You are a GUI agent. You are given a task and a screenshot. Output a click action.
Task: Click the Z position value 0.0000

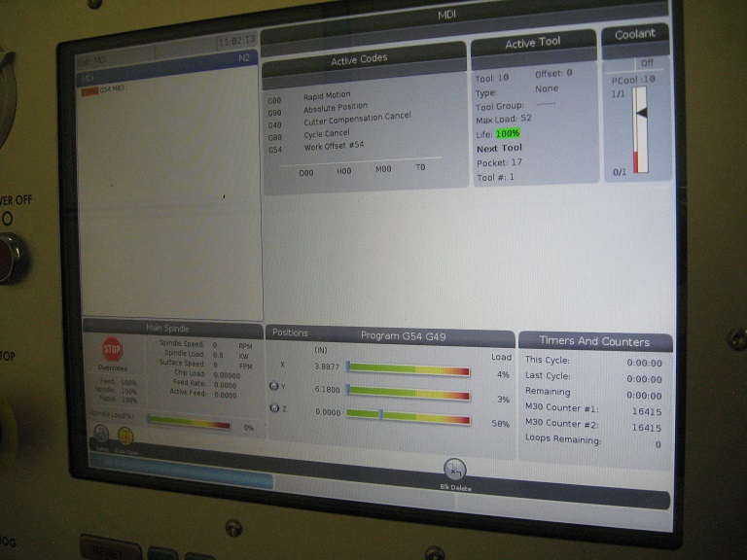(x=328, y=412)
